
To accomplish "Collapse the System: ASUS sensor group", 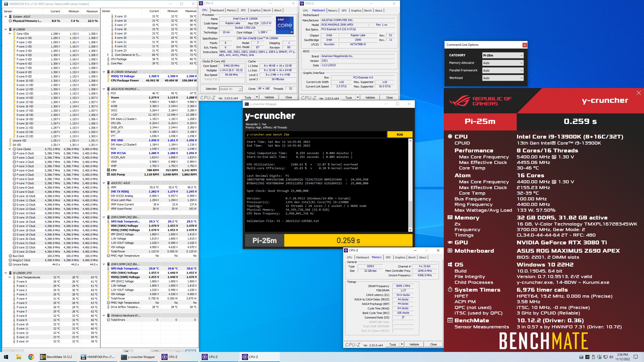I will pyautogui.click(x=6, y=17).
